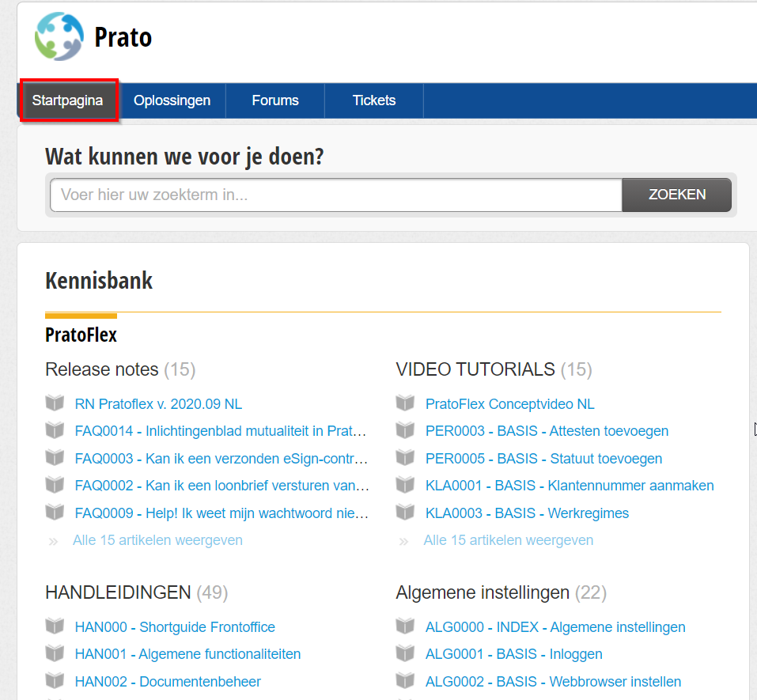Open ALG0000 INDEX Algemene instellingen article
Image resolution: width=757 pixels, height=700 pixels.
555,627
